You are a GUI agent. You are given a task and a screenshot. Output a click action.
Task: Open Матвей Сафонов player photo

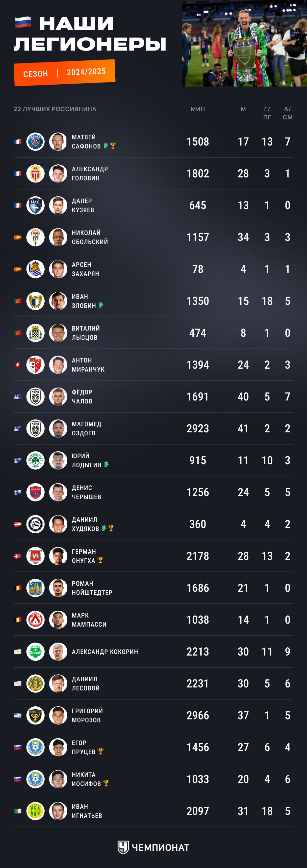(x=58, y=142)
